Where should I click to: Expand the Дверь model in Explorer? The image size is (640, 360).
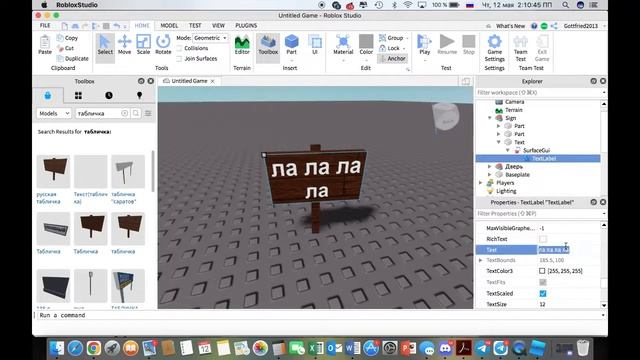pyautogui.click(x=490, y=167)
